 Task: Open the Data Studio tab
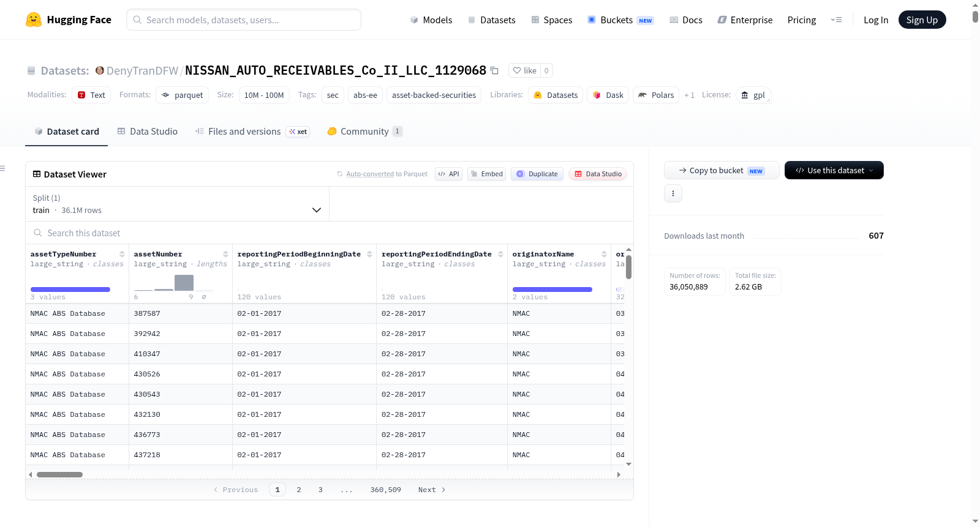pos(148,132)
